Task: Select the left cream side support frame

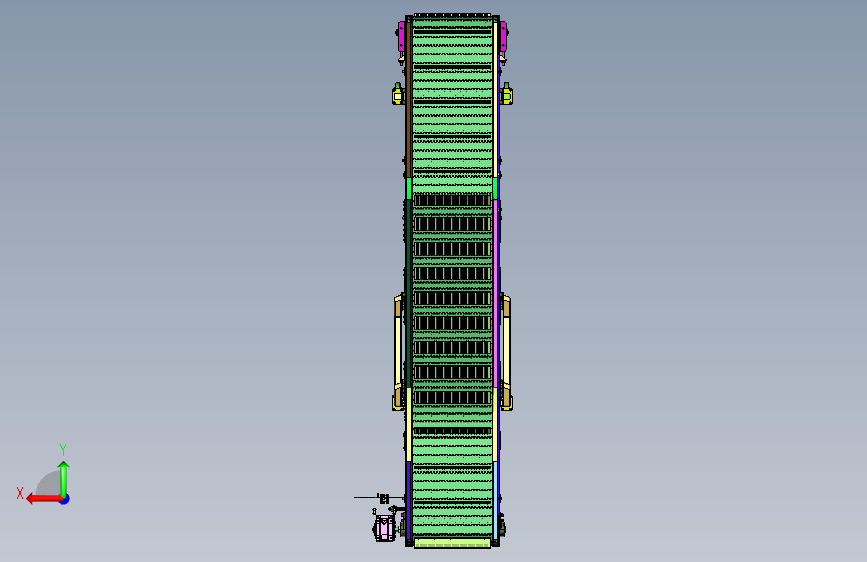Action: tap(398, 352)
